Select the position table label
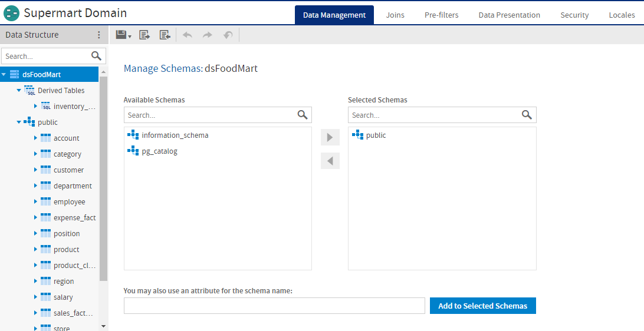The width and height of the screenshot is (644, 331). pos(67,233)
